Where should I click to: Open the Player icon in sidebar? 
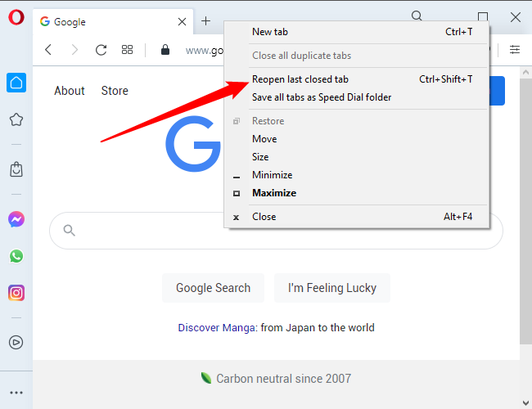(x=16, y=343)
